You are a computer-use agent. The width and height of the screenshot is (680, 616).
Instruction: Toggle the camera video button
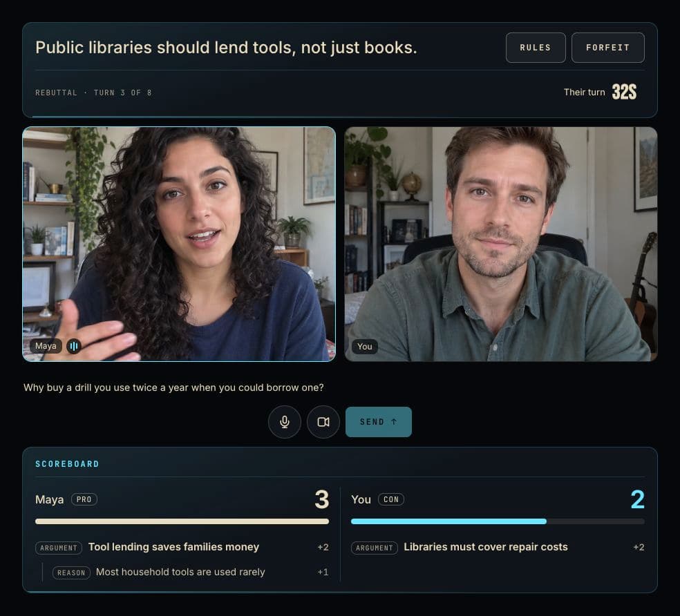tap(323, 422)
